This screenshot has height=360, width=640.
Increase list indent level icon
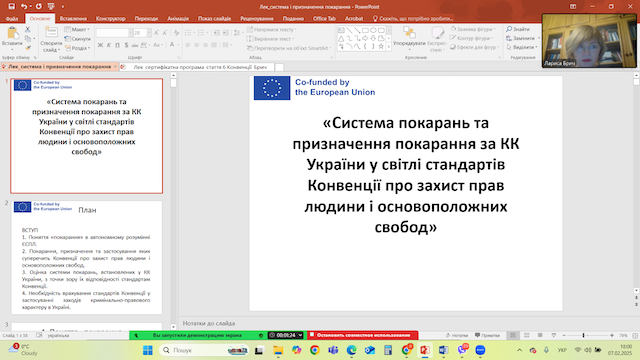click(x=226, y=33)
